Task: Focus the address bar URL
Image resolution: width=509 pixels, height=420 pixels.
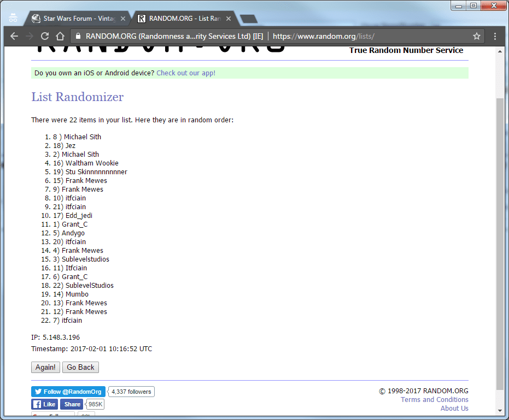Action: click(323, 36)
